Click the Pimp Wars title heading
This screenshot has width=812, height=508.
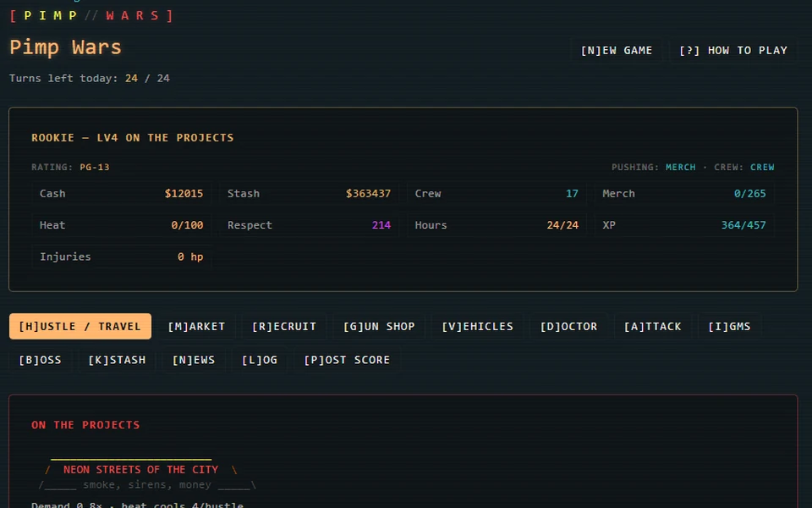click(x=65, y=47)
